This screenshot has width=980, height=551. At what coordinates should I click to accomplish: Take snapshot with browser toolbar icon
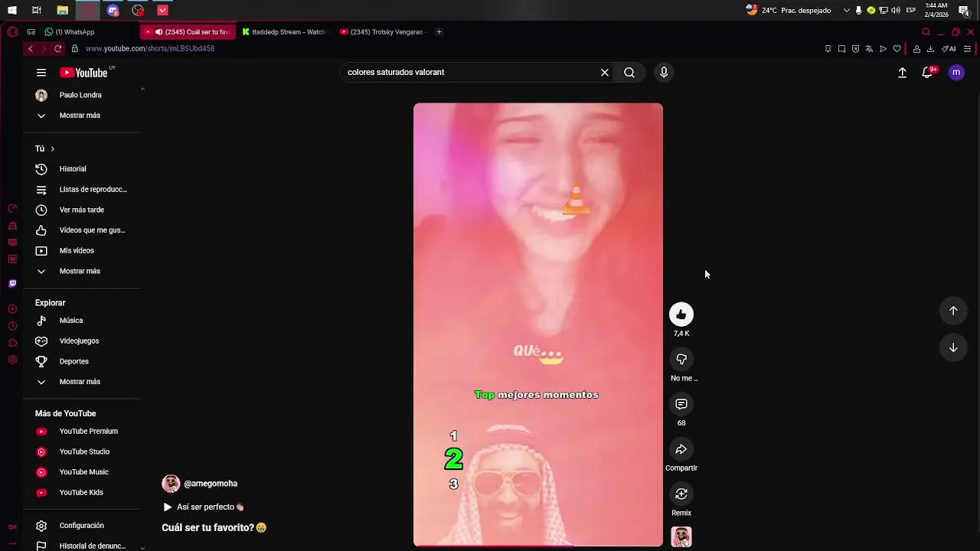[841, 49]
